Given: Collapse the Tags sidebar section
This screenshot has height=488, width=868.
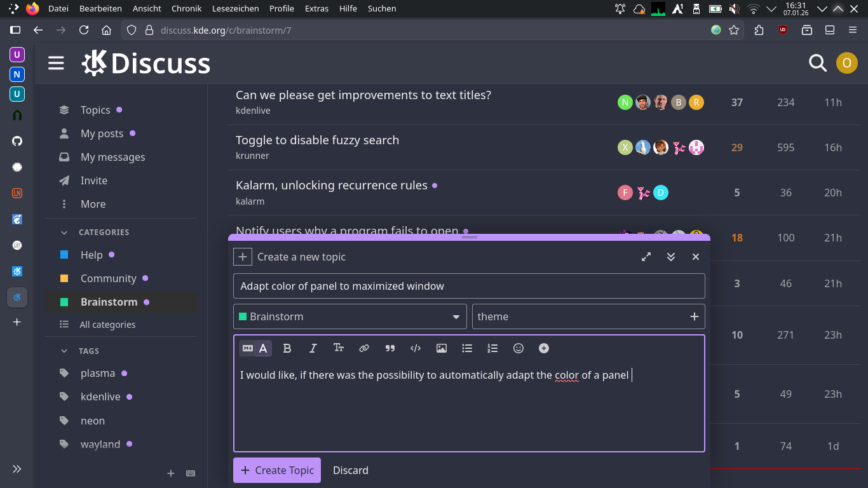Looking at the screenshot, I should (64, 351).
